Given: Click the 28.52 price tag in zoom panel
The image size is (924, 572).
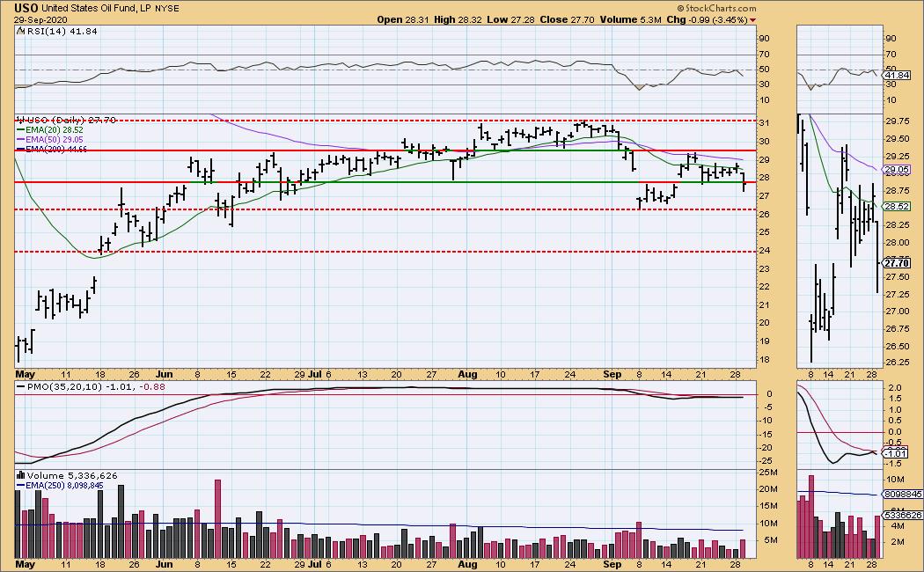Looking at the screenshot, I should (897, 206).
